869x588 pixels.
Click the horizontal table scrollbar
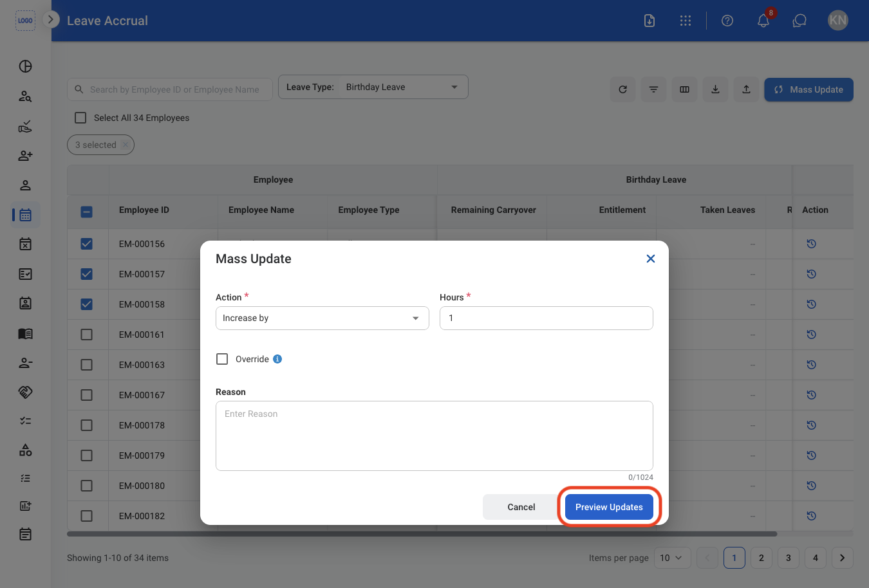pos(422,534)
